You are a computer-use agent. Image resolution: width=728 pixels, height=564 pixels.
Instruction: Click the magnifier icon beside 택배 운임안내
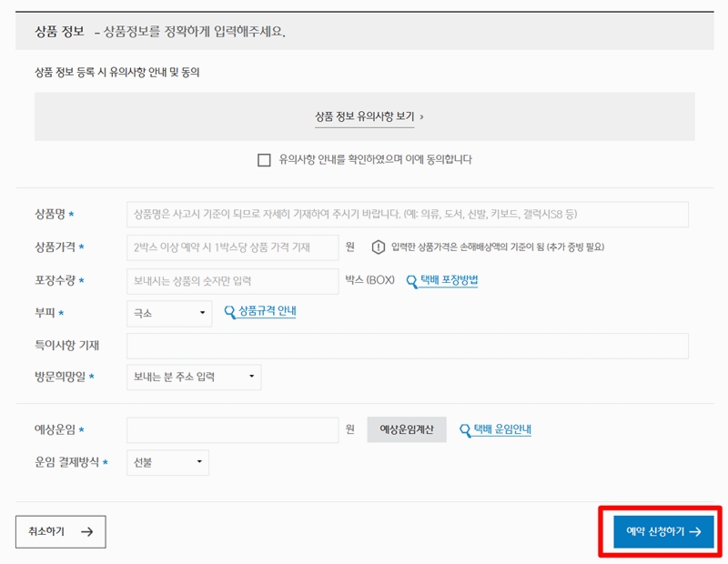point(465,430)
